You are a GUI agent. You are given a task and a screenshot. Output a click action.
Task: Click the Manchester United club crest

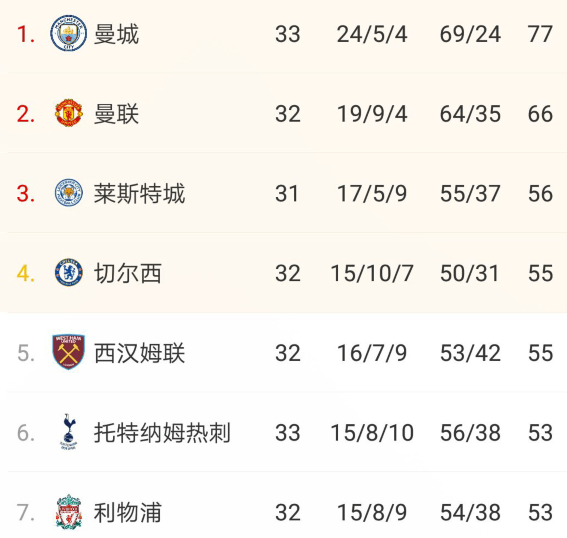tap(68, 113)
